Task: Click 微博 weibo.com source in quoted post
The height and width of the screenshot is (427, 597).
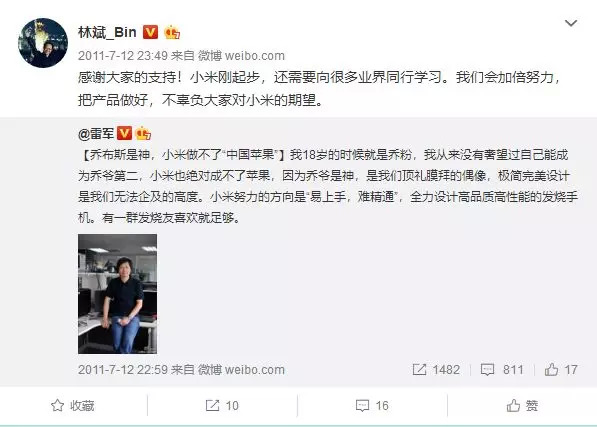Action: click(x=241, y=370)
